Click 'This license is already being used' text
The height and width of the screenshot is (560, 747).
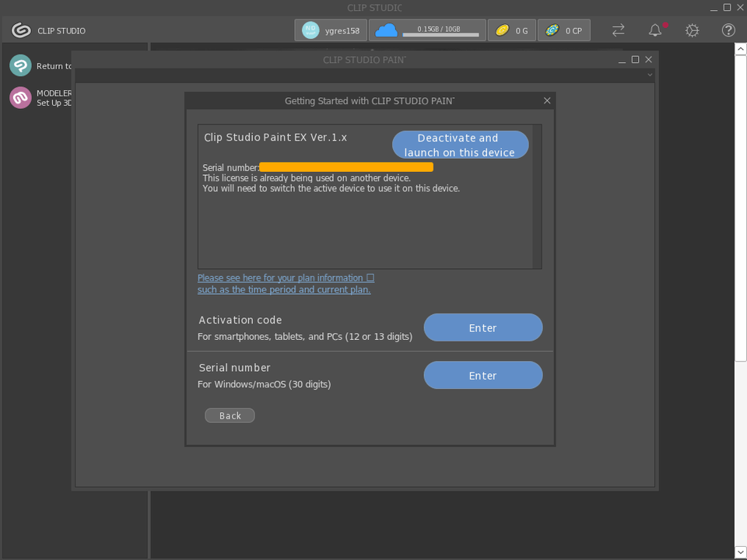[307, 178]
